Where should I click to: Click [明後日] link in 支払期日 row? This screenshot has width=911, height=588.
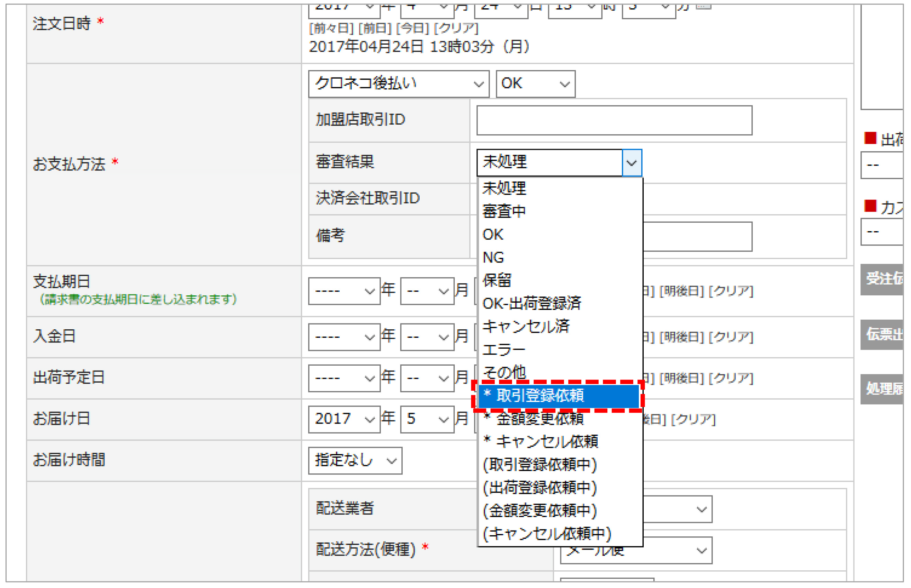pyautogui.click(x=681, y=291)
